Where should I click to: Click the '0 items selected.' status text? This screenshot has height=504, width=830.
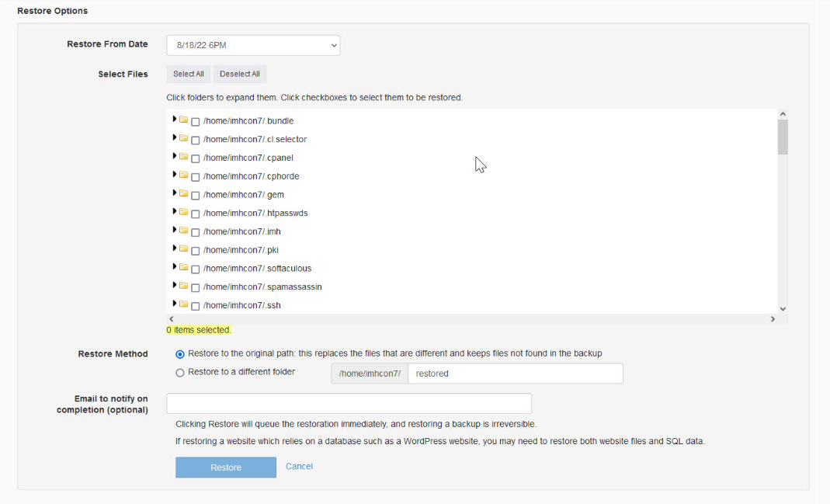pyautogui.click(x=199, y=330)
